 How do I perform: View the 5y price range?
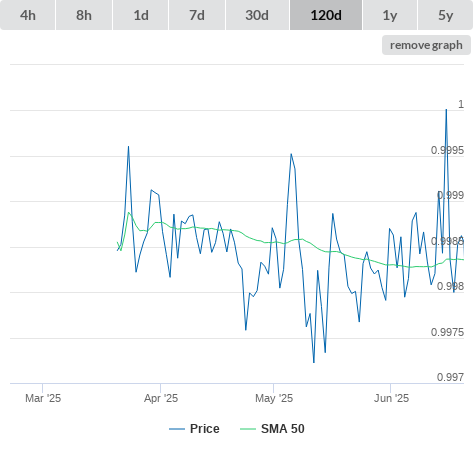pyautogui.click(x=445, y=15)
